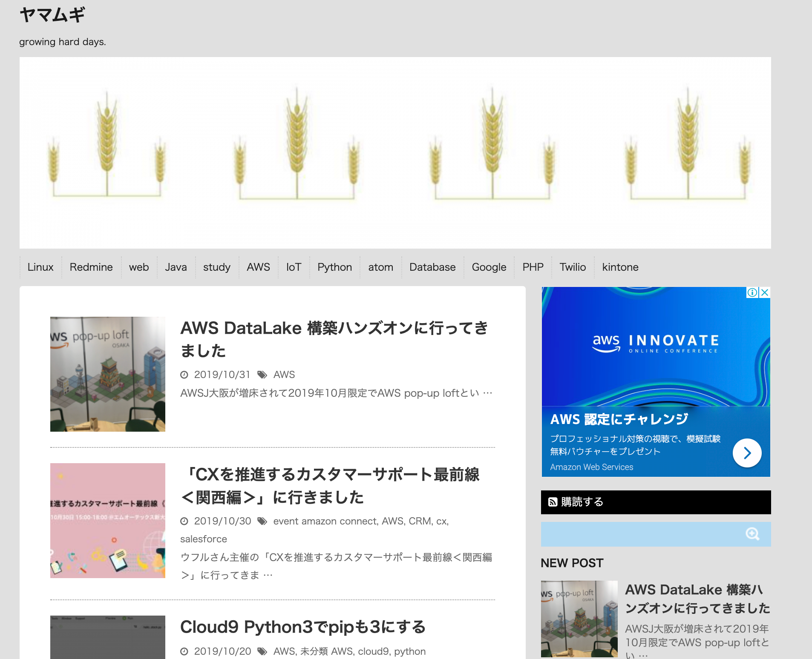The width and height of the screenshot is (812, 659).
Task: Click the ヤマムギ site title
Action: (52, 15)
